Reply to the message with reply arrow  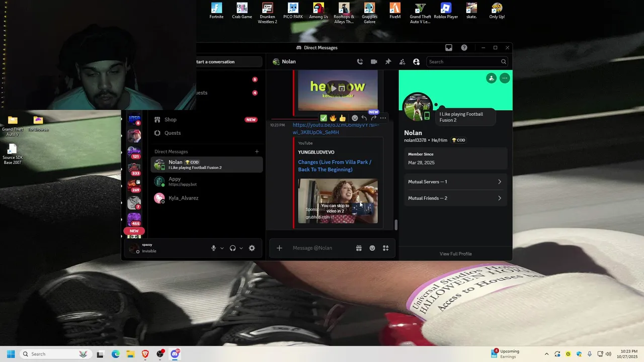tap(364, 118)
